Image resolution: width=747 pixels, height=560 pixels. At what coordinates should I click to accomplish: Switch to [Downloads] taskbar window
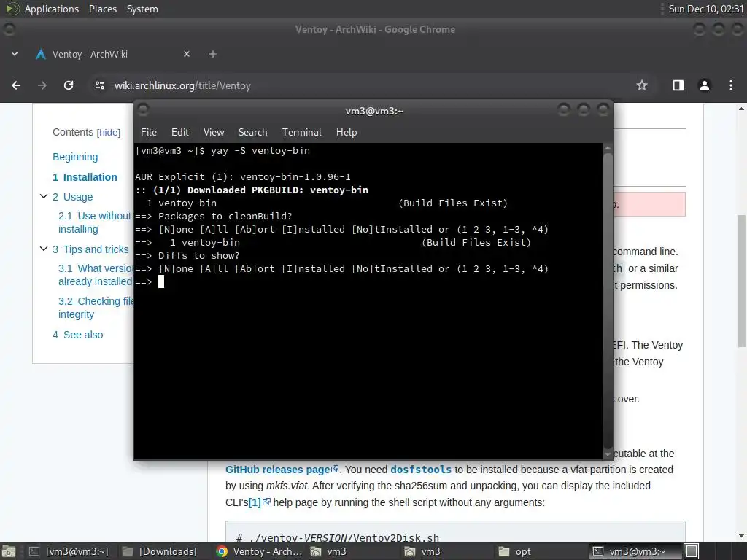pyautogui.click(x=160, y=551)
